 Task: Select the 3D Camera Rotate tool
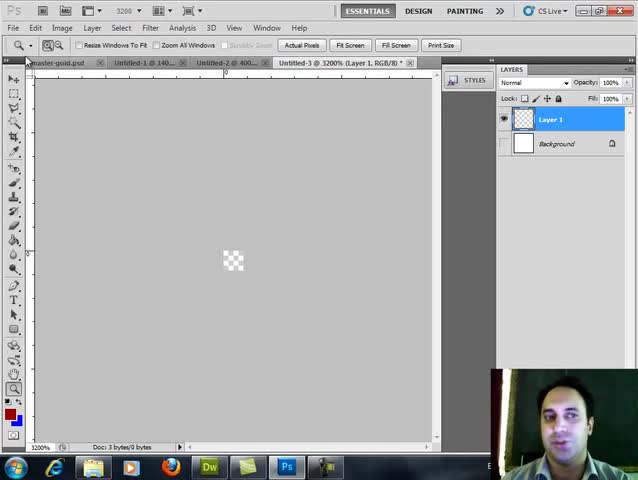coord(13,360)
